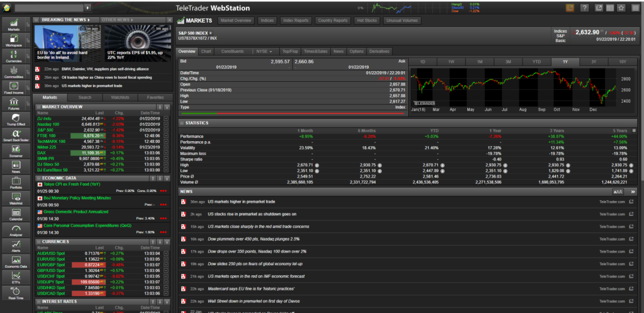The height and width of the screenshot is (313, 644).
Task: Open row dropdown for USD/JPY Spot
Action: pos(166,282)
